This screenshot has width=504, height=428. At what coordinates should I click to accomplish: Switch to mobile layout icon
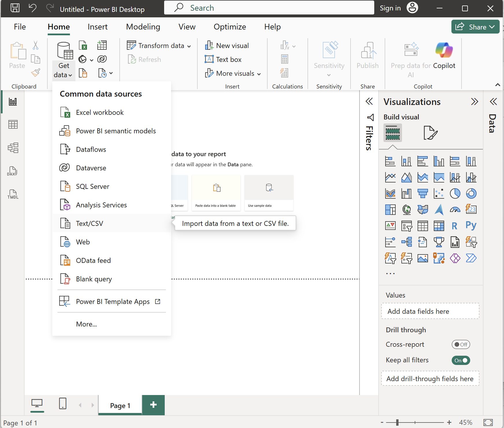point(62,404)
